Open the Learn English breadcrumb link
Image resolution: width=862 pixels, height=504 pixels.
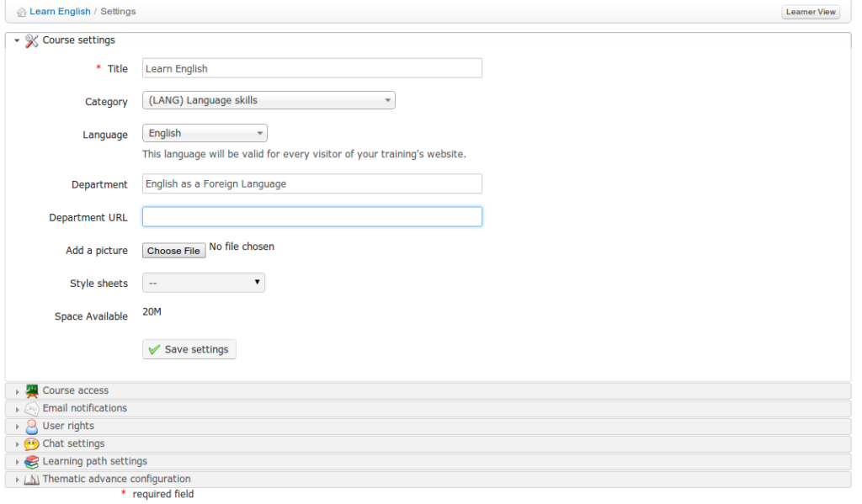click(x=60, y=12)
